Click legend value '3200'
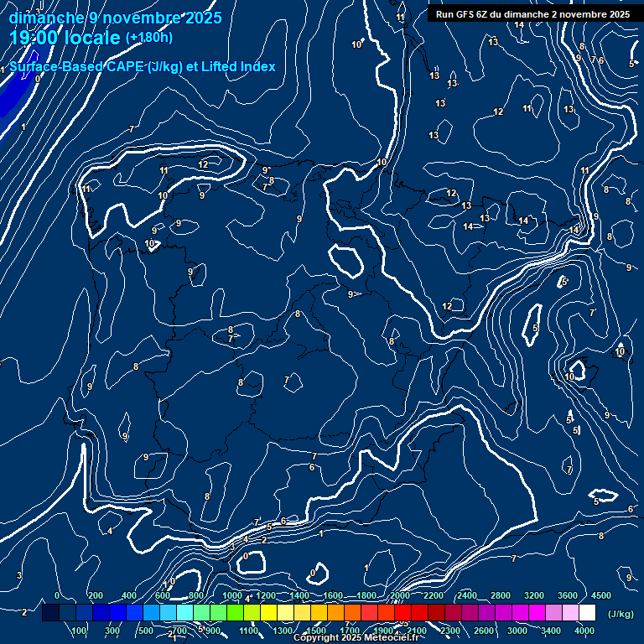The width and height of the screenshot is (644, 644). pos(534,595)
